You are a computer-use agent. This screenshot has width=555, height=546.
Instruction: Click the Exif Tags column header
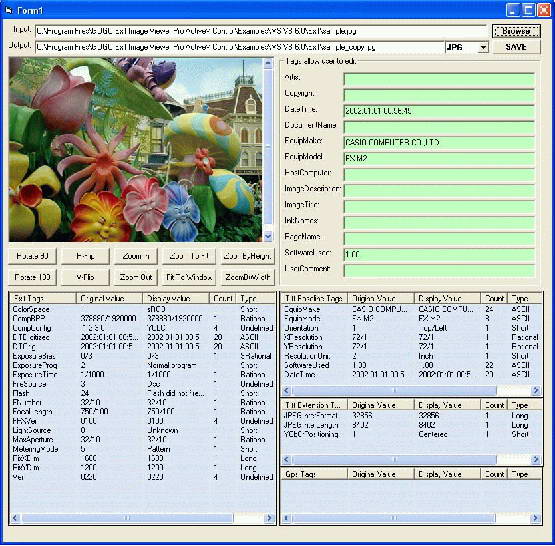(42, 298)
